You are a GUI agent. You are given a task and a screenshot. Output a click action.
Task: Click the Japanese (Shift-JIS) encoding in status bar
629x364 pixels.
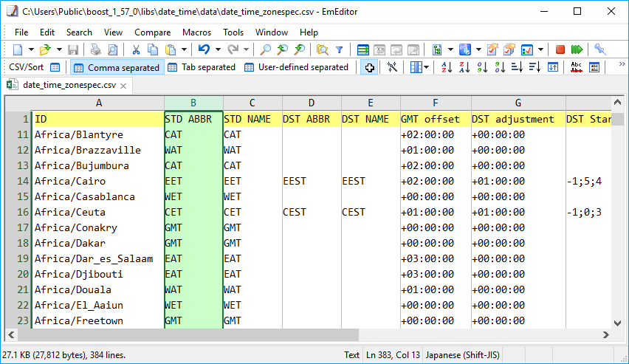(x=463, y=355)
